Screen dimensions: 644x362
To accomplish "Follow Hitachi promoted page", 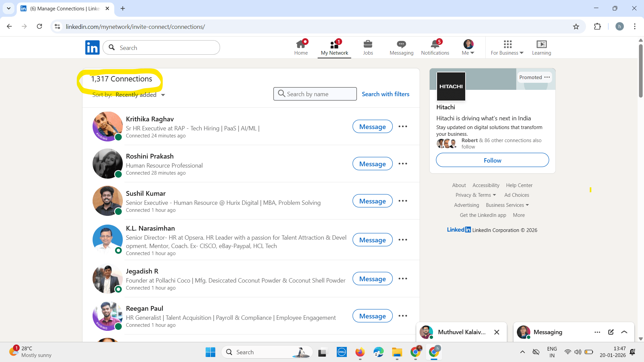I will [x=492, y=160].
